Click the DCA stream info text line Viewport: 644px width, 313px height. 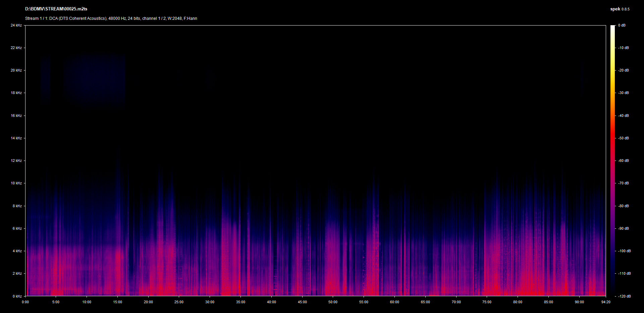pos(111,18)
